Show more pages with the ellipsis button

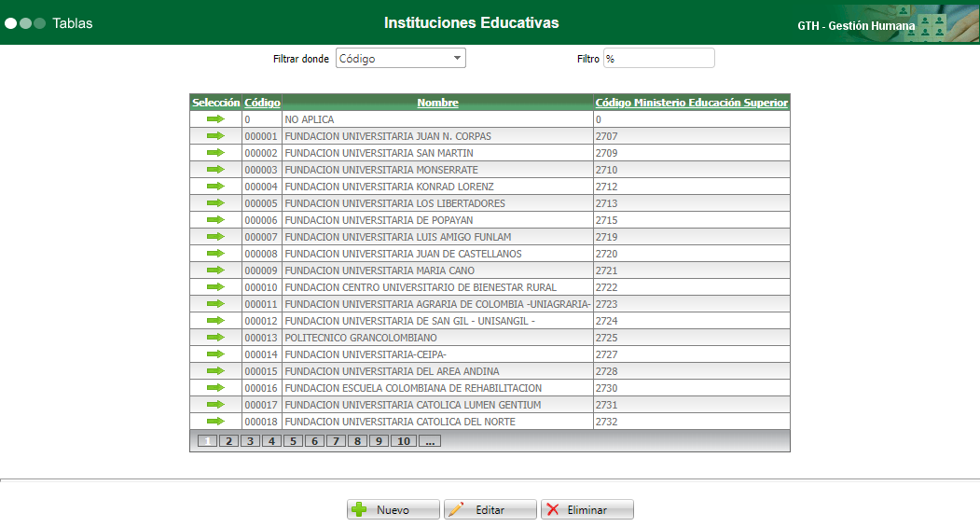(430, 441)
